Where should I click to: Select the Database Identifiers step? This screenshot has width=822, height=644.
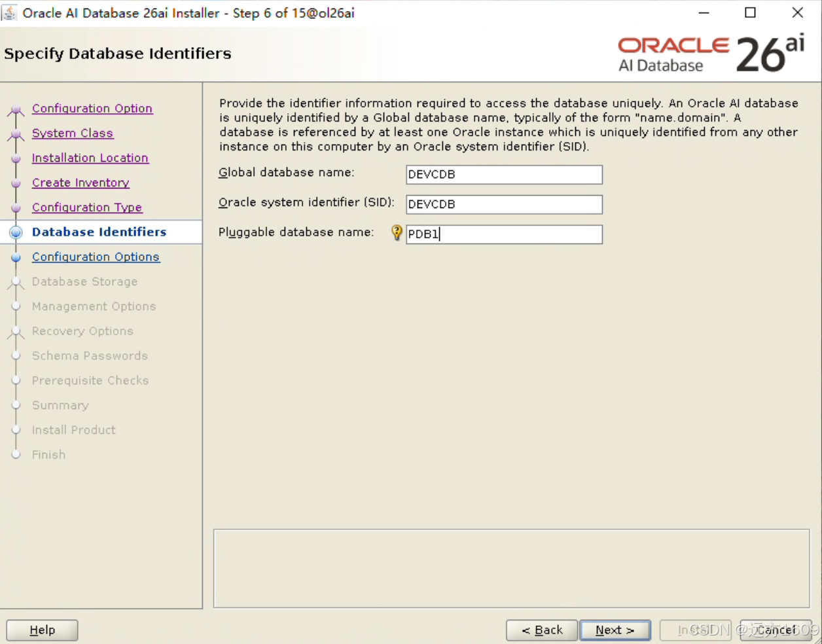(99, 232)
